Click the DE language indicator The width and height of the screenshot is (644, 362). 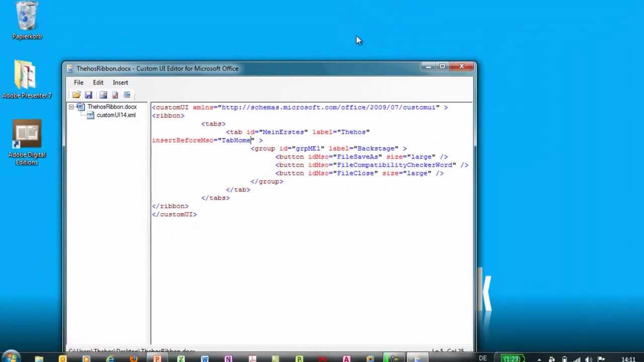coord(483,358)
